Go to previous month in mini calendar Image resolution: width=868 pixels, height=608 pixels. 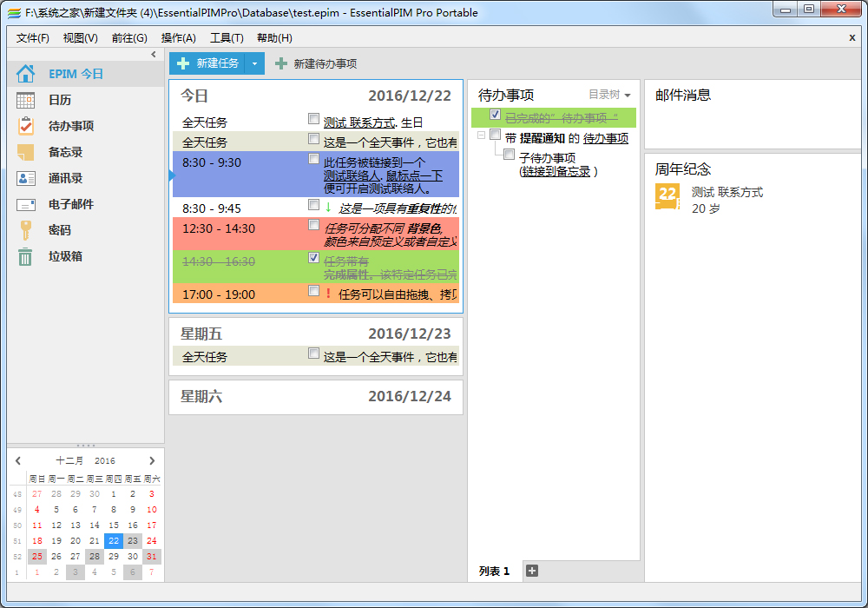click(x=18, y=460)
